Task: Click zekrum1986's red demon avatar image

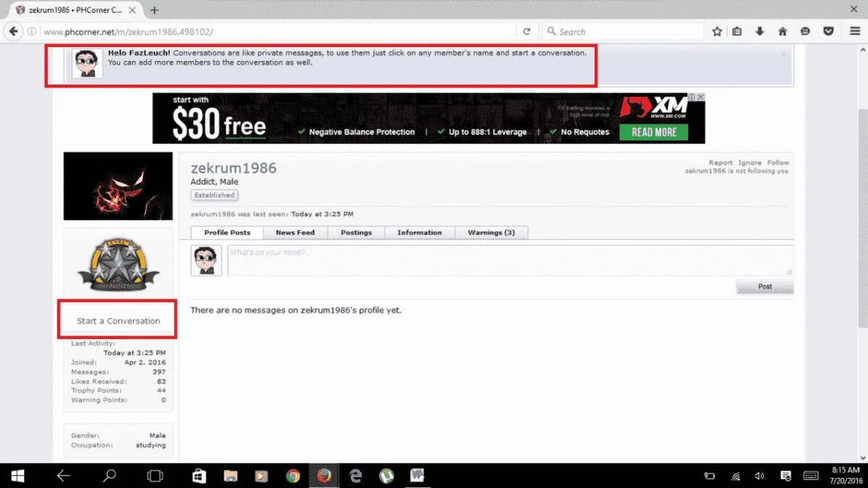Action: coord(118,186)
